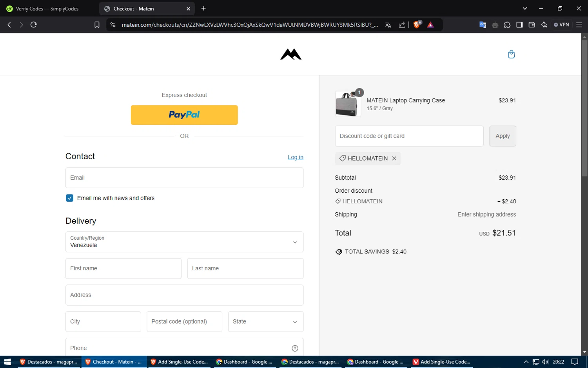Open Google Translate extension icon
This screenshot has width=588, height=368.
click(483, 25)
